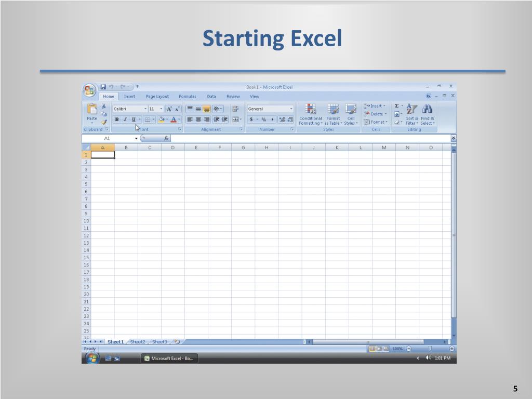Switch to the Data tab
532x399 pixels.
click(x=211, y=96)
